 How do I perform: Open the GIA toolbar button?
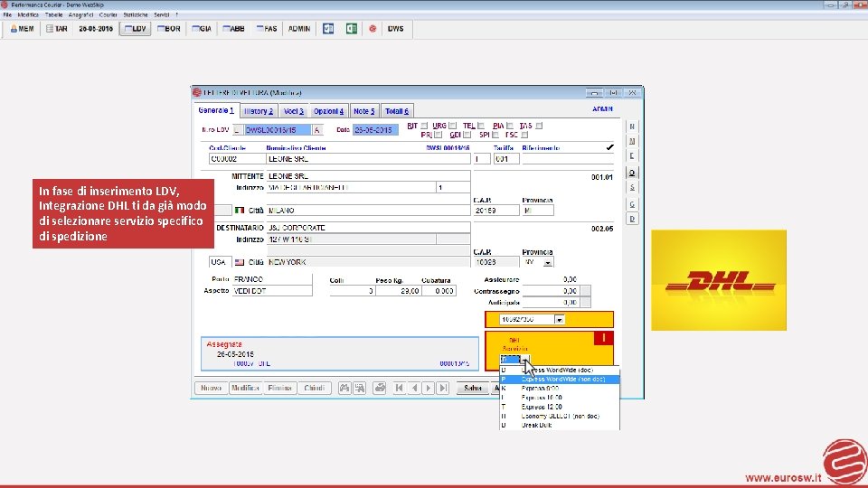(202, 29)
